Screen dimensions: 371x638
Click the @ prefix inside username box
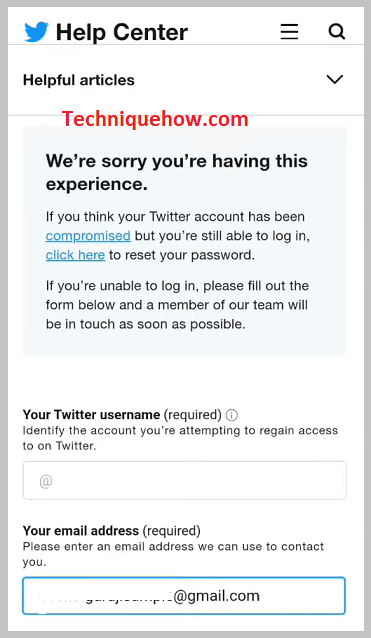pos(46,482)
